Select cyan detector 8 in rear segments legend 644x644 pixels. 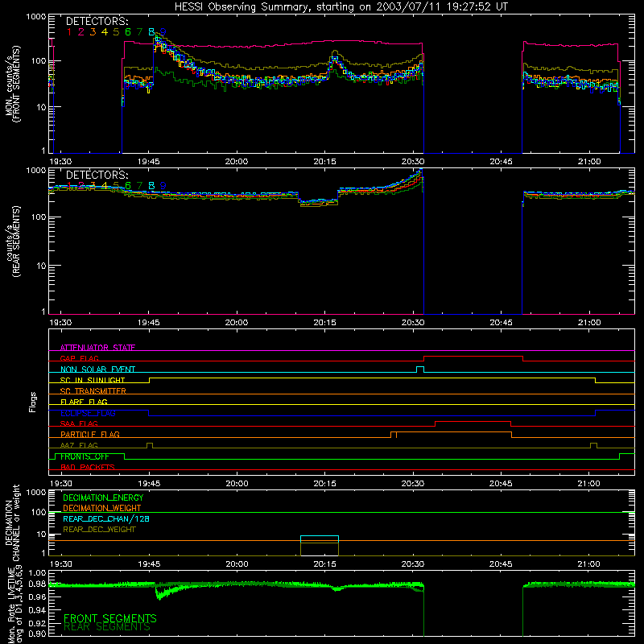point(151,186)
